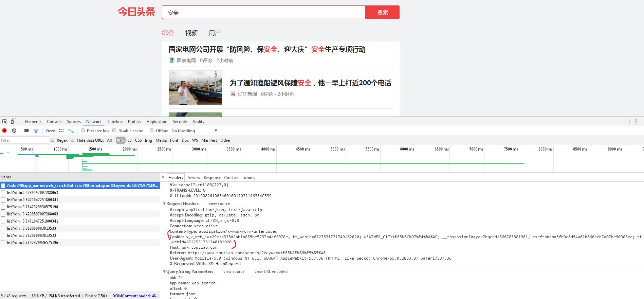Open the No throttling dropdown
The height and width of the screenshot is (299, 644).
point(194,130)
